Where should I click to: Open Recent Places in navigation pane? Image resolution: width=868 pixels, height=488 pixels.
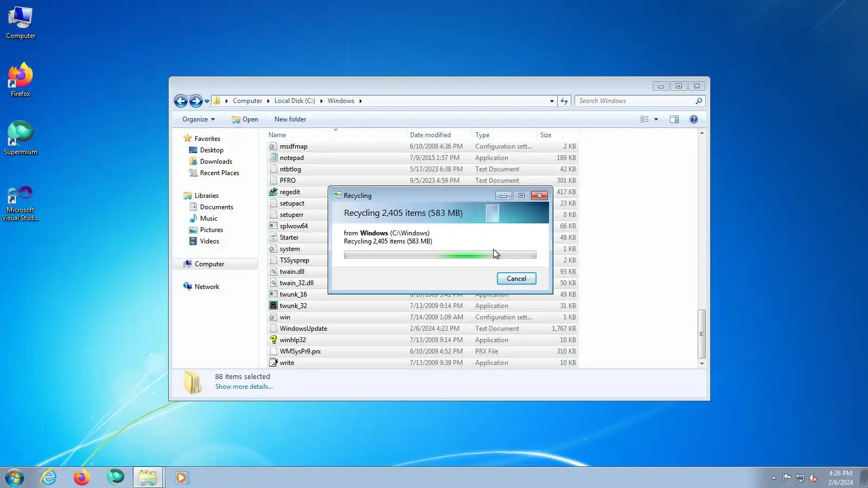(214, 173)
